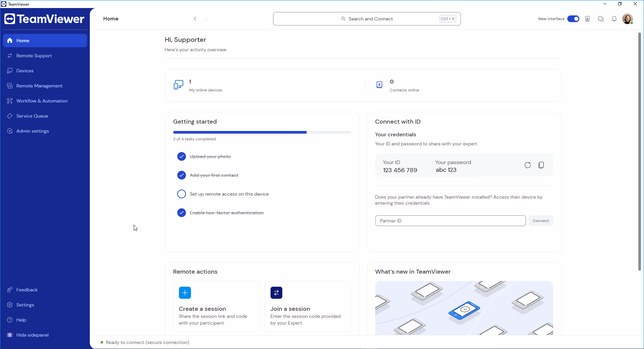The height and width of the screenshot is (349, 644).
Task: Click the Ctrl + K shortcut badge
Action: (448, 19)
